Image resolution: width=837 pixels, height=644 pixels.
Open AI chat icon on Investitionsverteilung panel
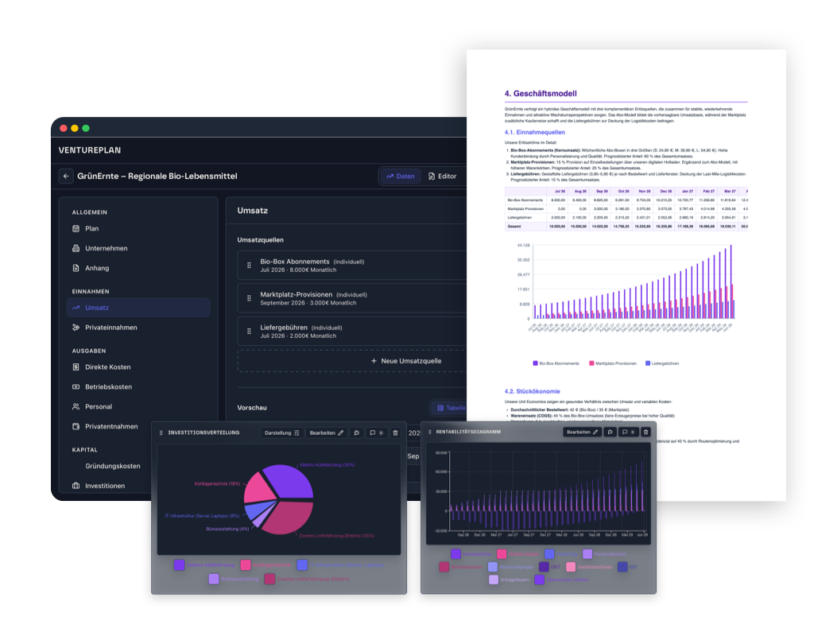(x=357, y=433)
